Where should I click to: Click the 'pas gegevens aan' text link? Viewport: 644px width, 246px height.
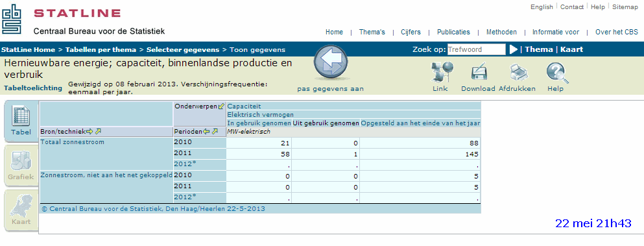pyautogui.click(x=330, y=89)
